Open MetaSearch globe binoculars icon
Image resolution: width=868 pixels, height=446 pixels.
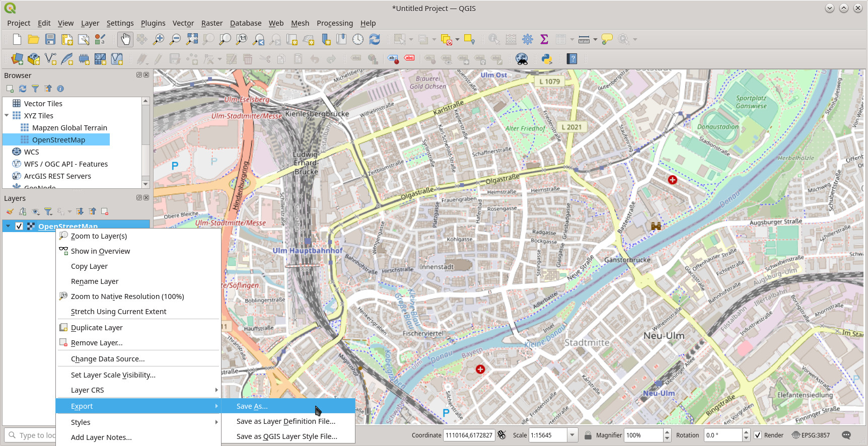pos(522,59)
